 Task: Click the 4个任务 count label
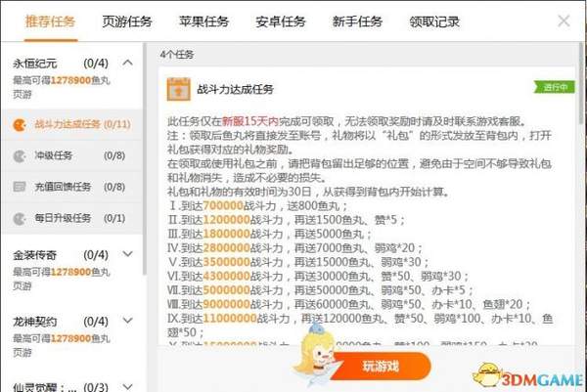click(x=177, y=55)
